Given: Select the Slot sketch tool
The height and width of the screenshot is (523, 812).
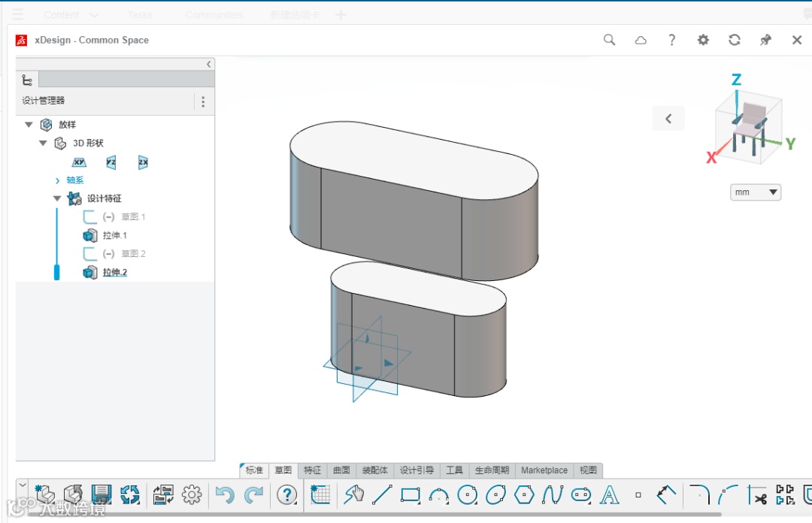Looking at the screenshot, I should tap(581, 495).
